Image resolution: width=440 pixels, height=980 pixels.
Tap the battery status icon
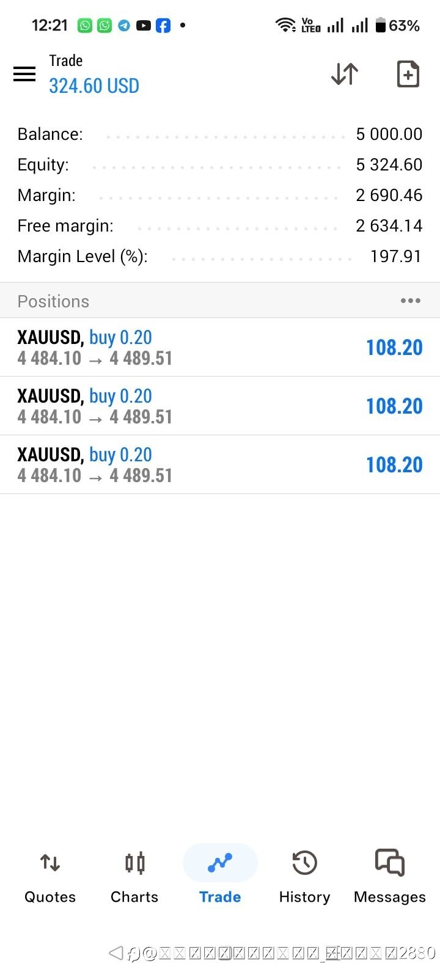pyautogui.click(x=381, y=26)
